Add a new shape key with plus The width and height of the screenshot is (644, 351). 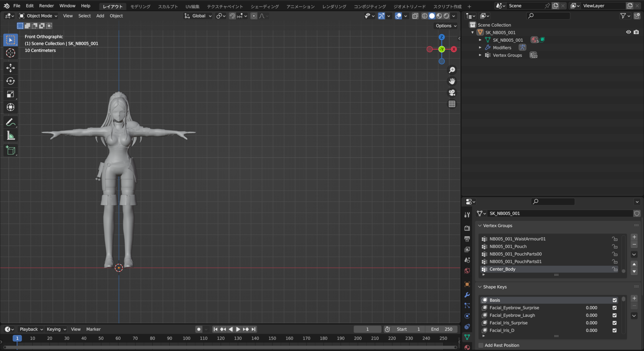coord(634,298)
